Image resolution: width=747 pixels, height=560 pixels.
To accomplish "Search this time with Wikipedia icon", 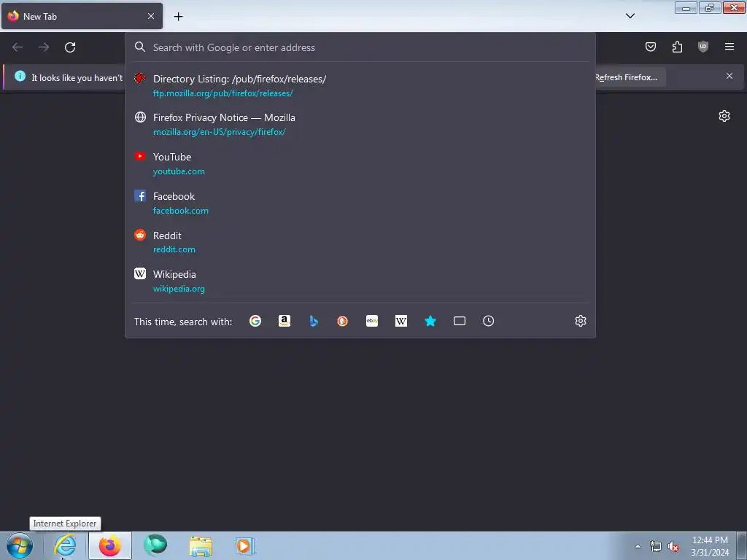I will pos(401,321).
